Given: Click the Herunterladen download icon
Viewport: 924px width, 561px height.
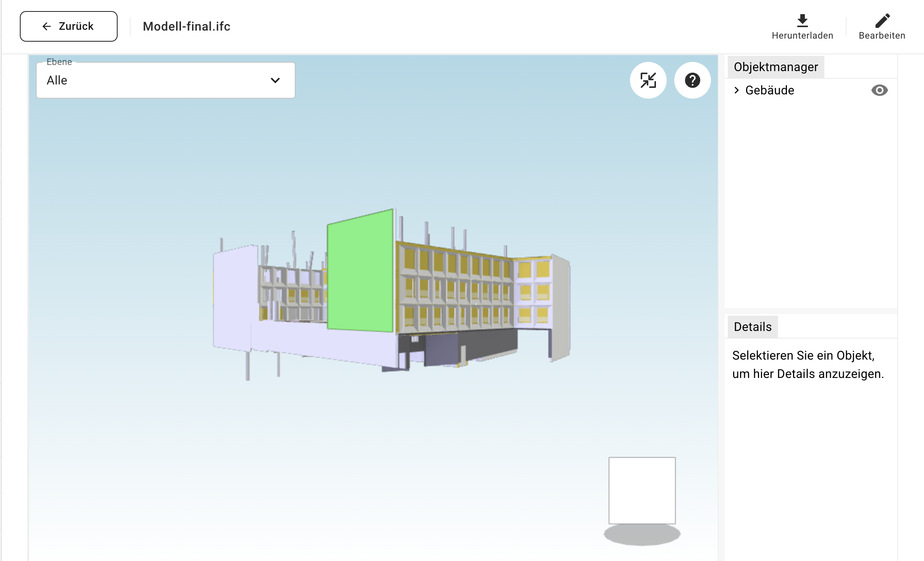Looking at the screenshot, I should (802, 21).
